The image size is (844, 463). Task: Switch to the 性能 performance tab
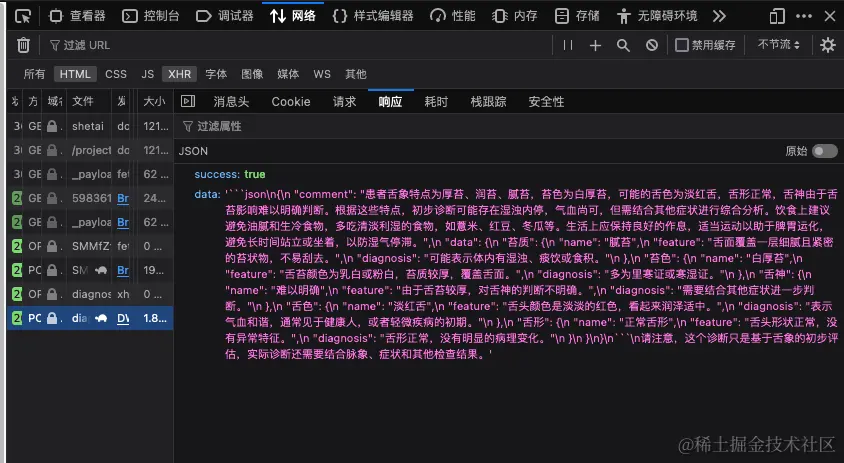point(453,16)
